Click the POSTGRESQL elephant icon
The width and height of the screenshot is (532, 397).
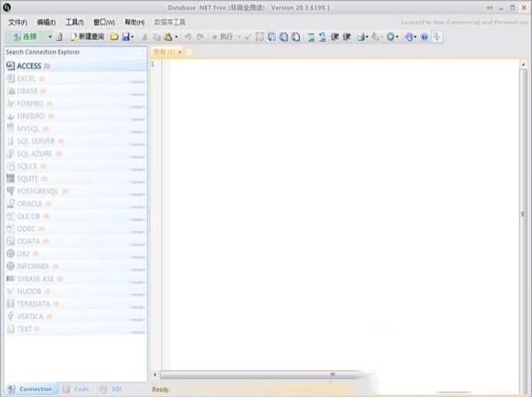[x=11, y=191]
